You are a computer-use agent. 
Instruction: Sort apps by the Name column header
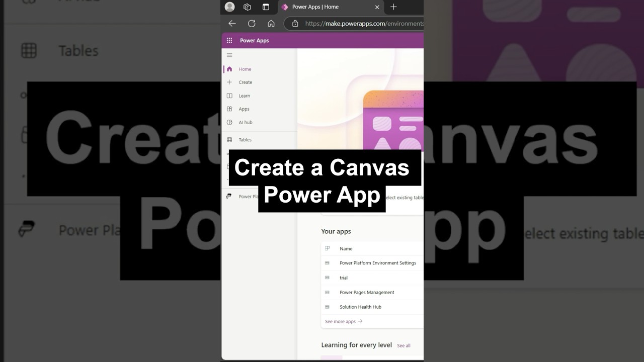pos(346,249)
